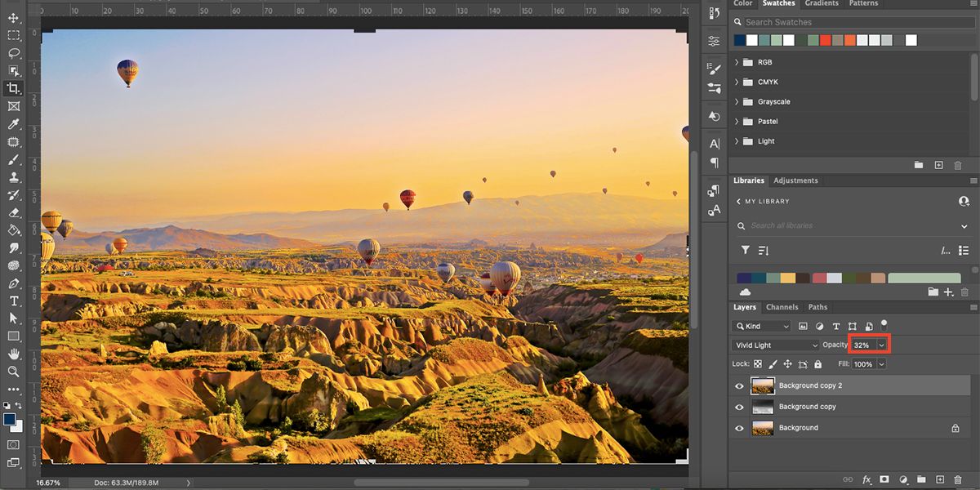
Task: Open the Vivid Light blend mode dropdown
Action: [x=774, y=345]
